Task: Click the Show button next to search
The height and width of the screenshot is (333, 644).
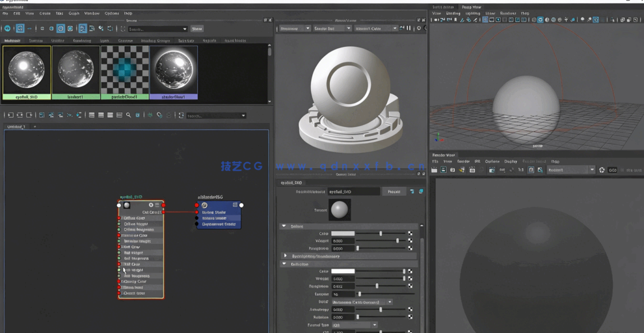Action: (x=197, y=29)
